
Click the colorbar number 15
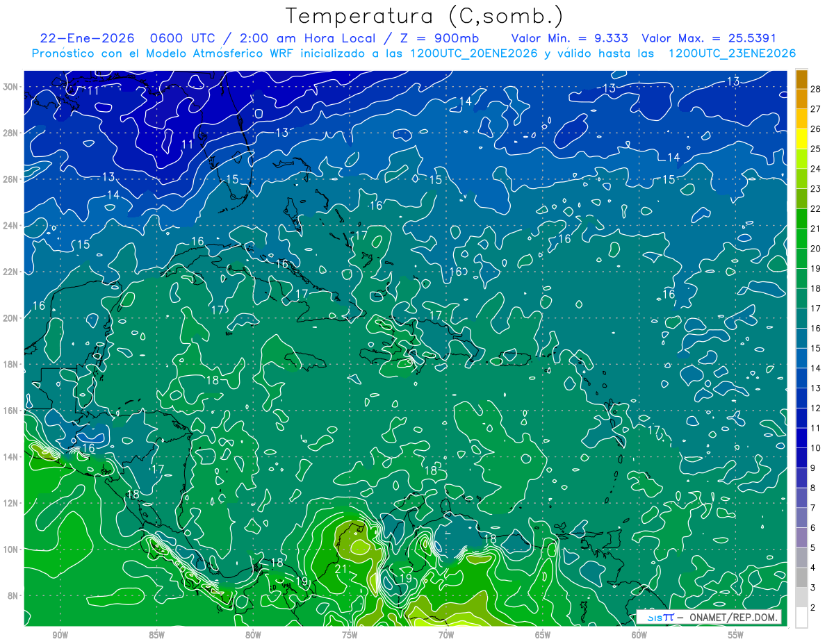click(x=816, y=348)
